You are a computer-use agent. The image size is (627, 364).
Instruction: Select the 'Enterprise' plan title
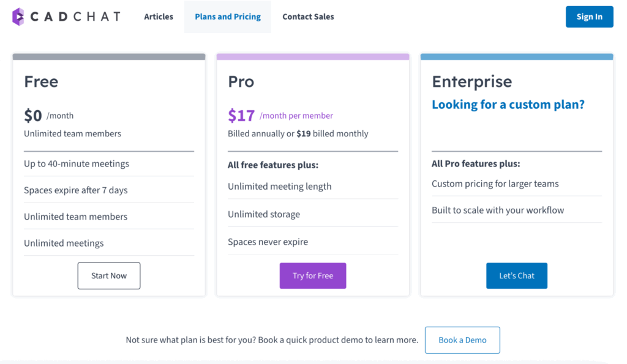(472, 81)
